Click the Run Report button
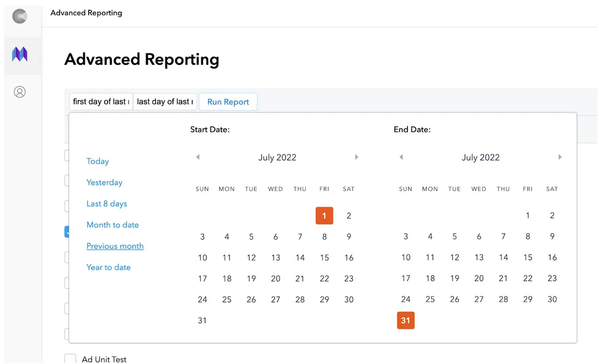Image resolution: width=599 pixels, height=364 pixels. (228, 102)
